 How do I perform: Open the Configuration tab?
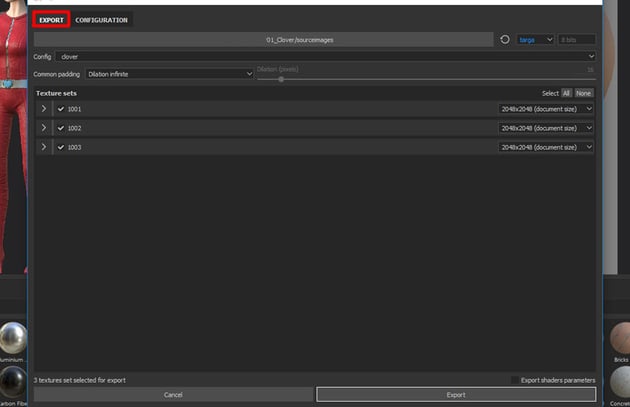click(101, 20)
